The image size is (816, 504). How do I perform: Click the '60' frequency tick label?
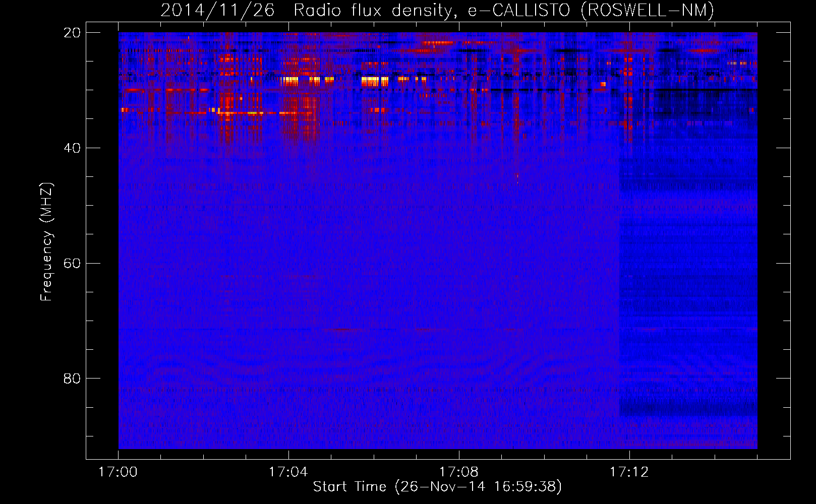72,264
